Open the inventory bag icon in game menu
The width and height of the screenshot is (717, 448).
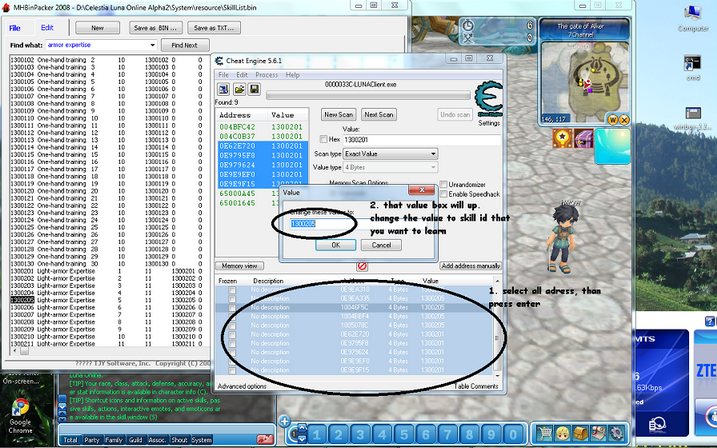click(580, 433)
